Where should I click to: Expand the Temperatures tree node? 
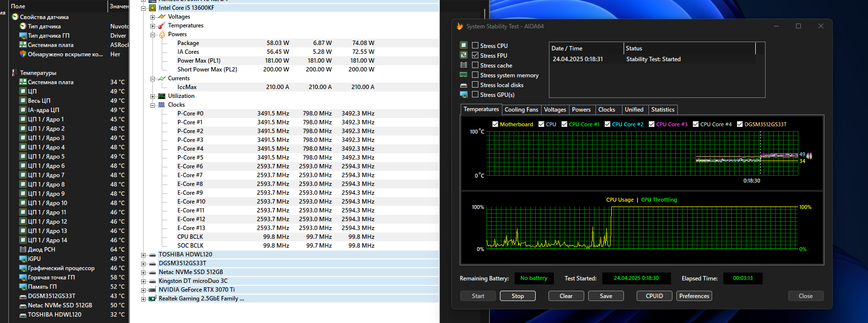[x=152, y=25]
